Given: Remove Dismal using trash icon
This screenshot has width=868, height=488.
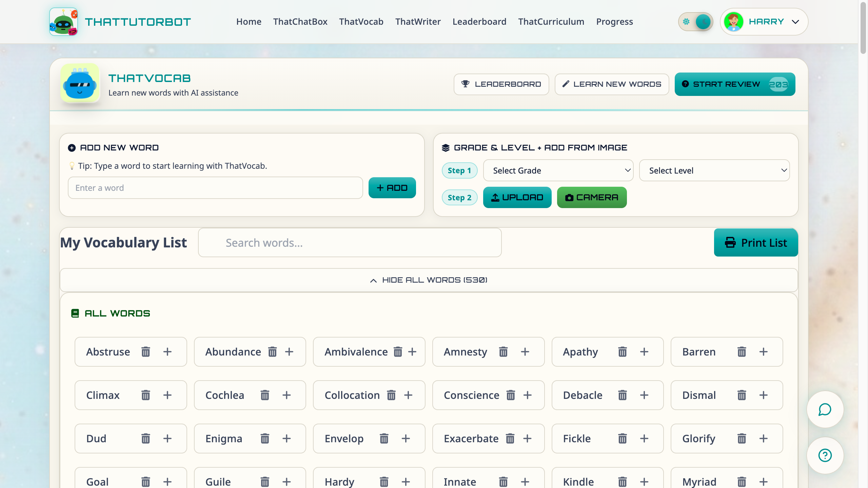Looking at the screenshot, I should [742, 395].
